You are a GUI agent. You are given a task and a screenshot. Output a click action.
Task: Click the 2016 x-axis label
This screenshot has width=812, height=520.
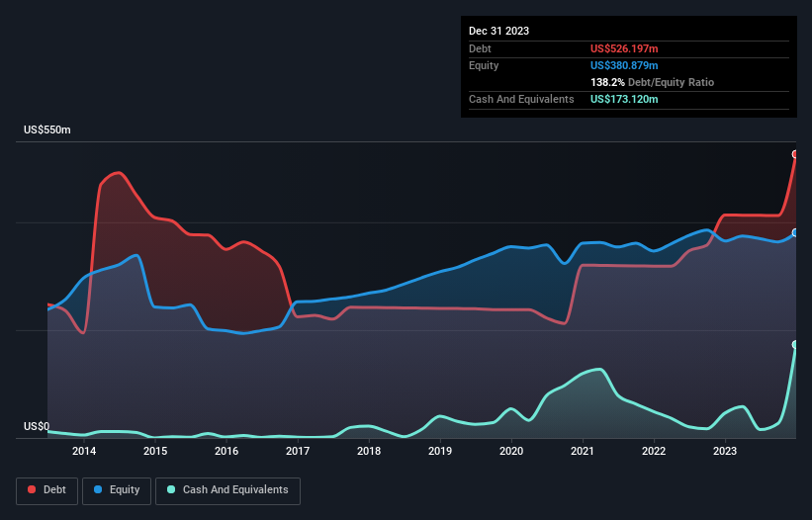(x=226, y=451)
